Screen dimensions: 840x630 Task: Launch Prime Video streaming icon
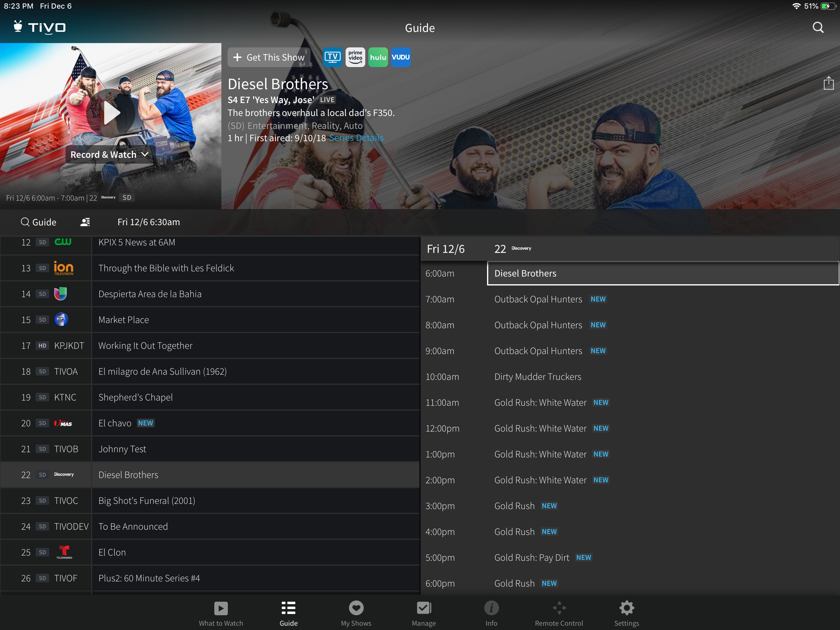pyautogui.click(x=355, y=58)
